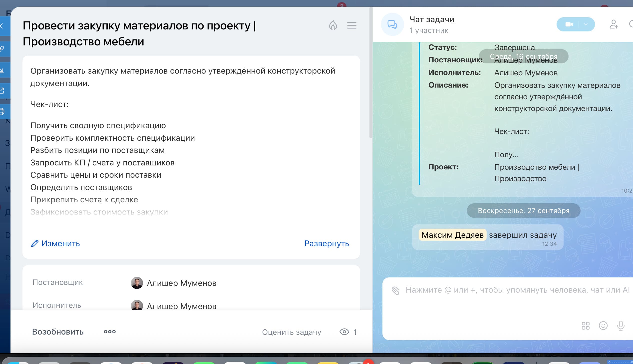Click the Воскресенье, 27 сентября date label
Viewport: 633px width, 364px height.
pyautogui.click(x=523, y=211)
